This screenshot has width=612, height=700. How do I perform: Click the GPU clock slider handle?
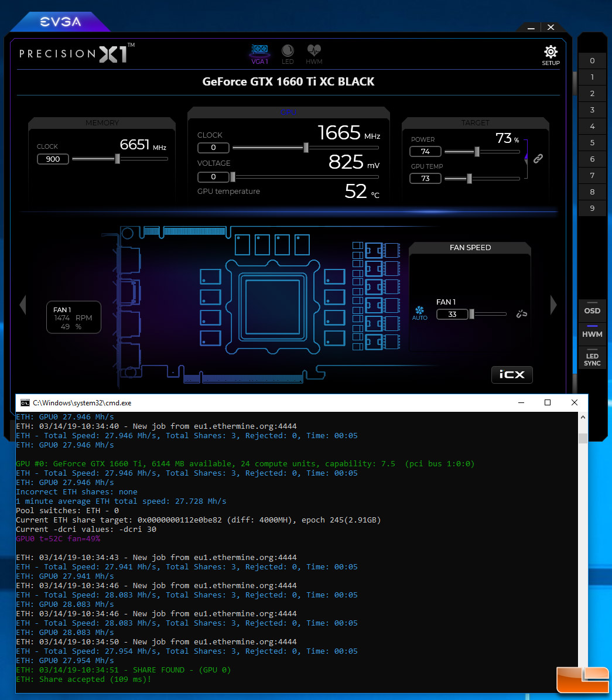coord(306,147)
